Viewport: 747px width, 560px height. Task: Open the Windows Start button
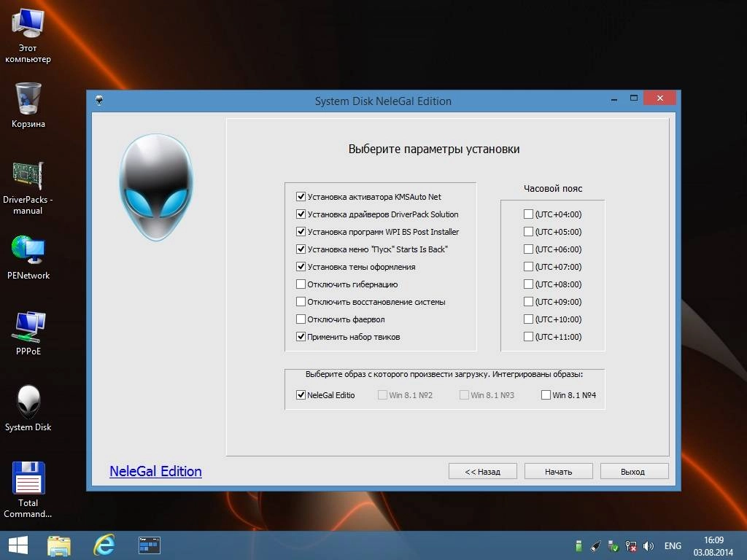[18, 545]
